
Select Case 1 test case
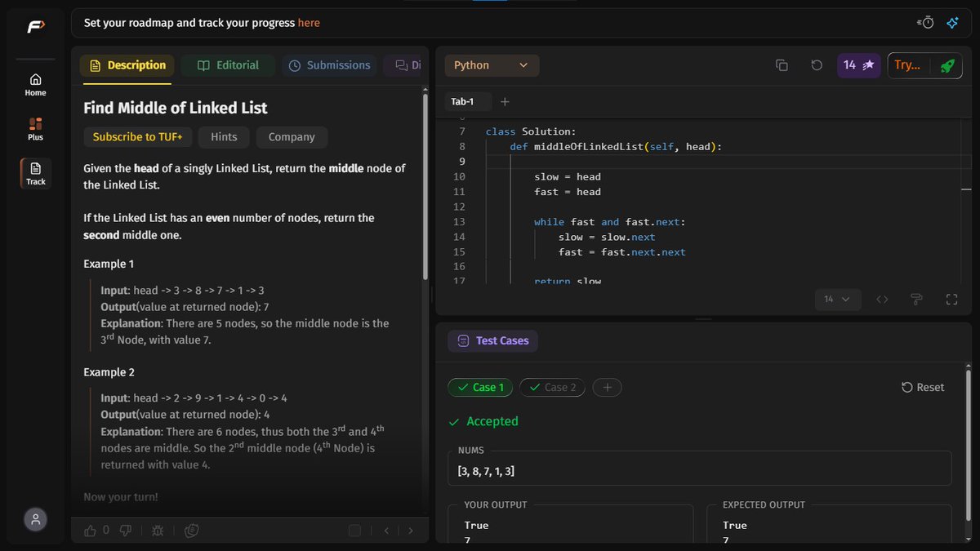(x=480, y=388)
